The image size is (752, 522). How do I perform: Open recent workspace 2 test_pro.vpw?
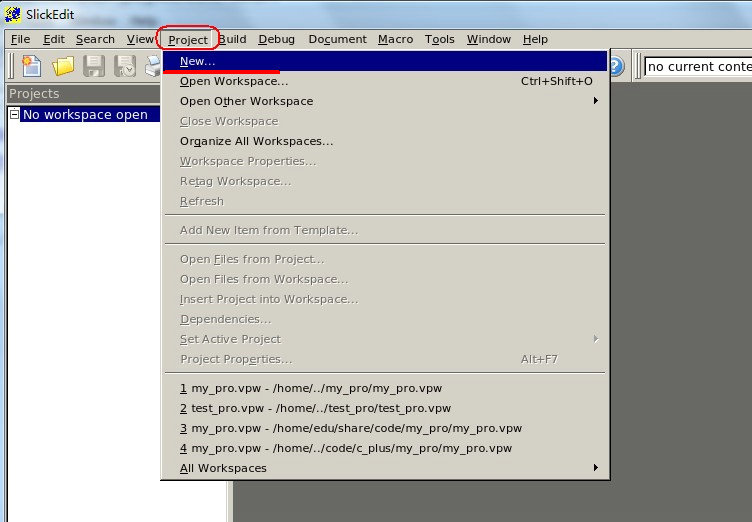pyautogui.click(x=386, y=408)
